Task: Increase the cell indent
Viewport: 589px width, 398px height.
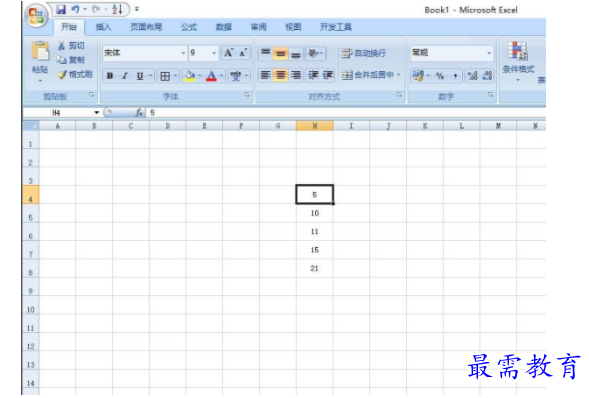Action: (328, 75)
